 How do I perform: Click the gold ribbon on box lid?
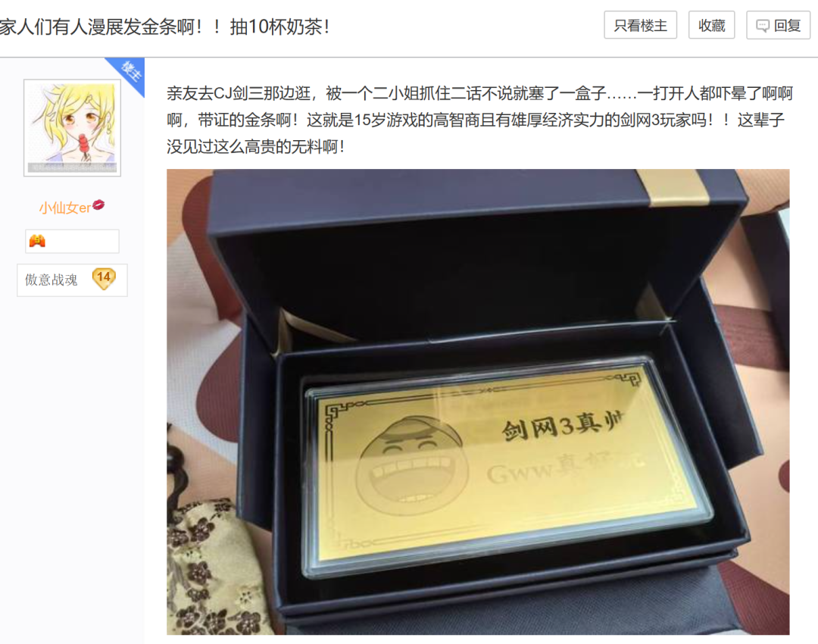[673, 186]
